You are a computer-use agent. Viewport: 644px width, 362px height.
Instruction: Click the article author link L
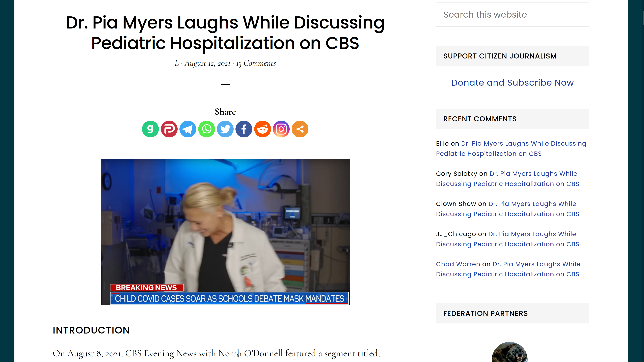[x=176, y=63]
